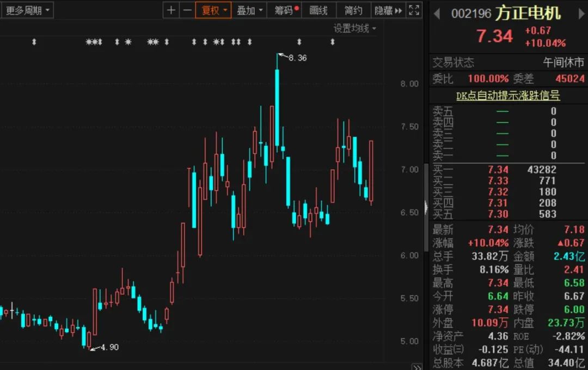The width and height of the screenshot is (588, 370).
Task: Open 设置均线 moving average settings
Action: (355, 28)
